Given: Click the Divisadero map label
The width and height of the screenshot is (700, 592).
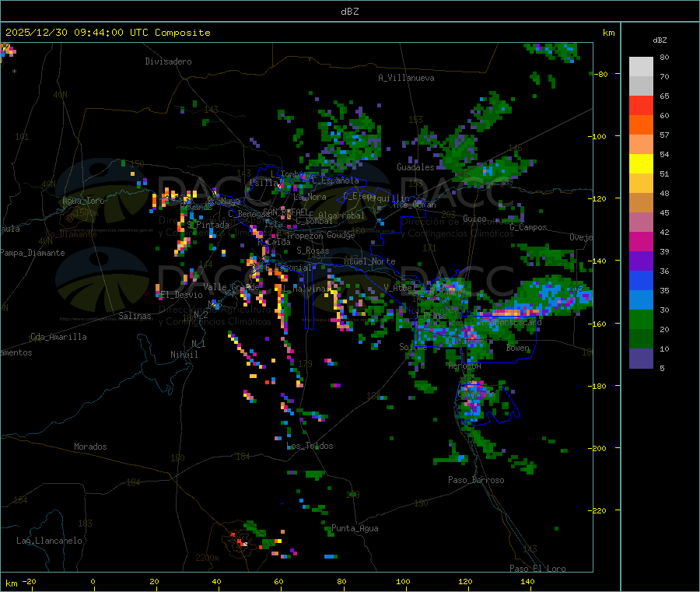Looking at the screenshot, I should coord(168,61).
